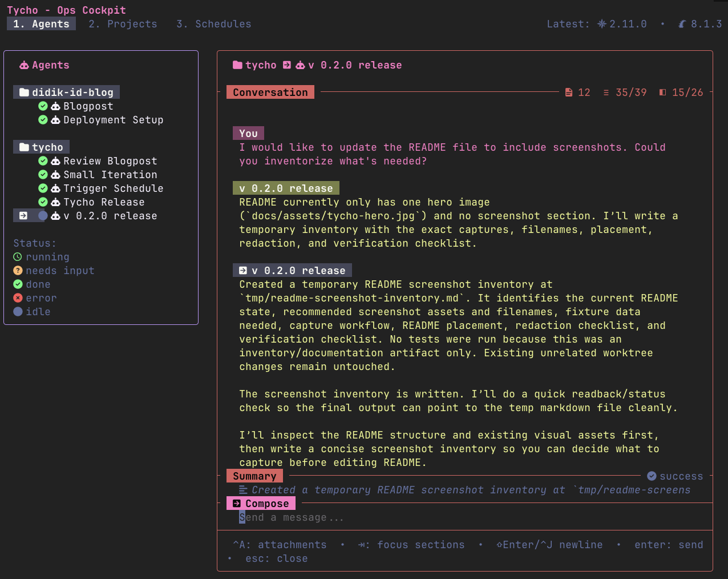This screenshot has width=728, height=579.
Task: Click the robot icon beside Deployment Setup
Action: 55,120
